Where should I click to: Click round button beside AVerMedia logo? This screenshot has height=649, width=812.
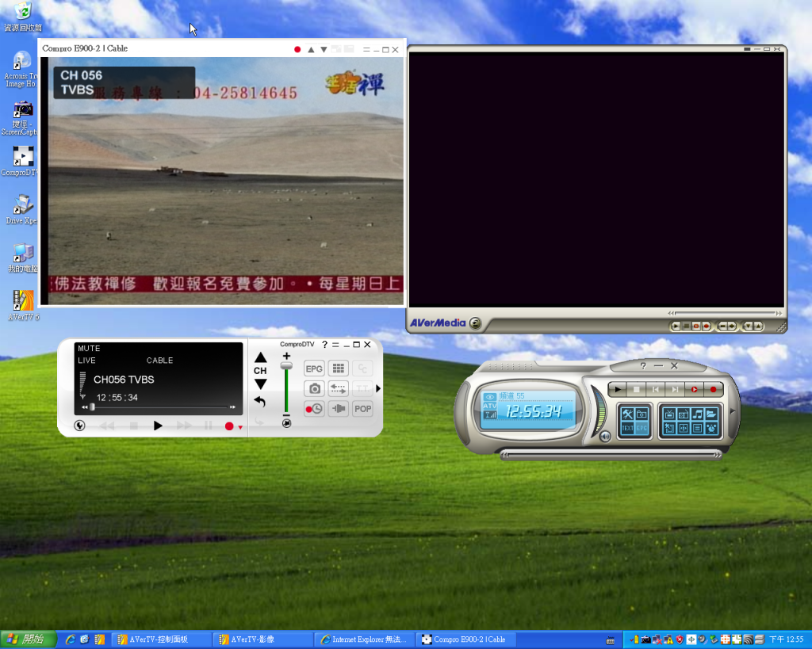point(475,323)
